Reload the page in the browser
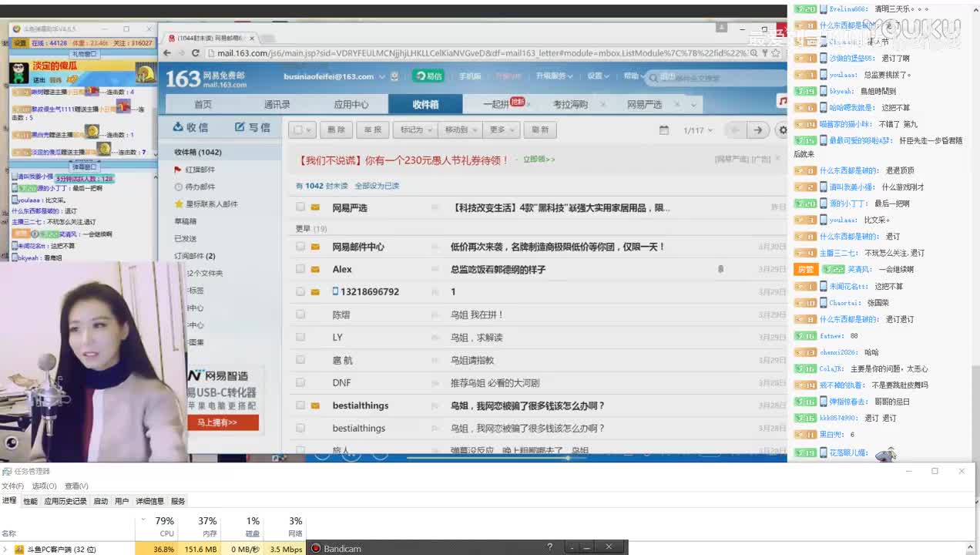 (x=196, y=53)
